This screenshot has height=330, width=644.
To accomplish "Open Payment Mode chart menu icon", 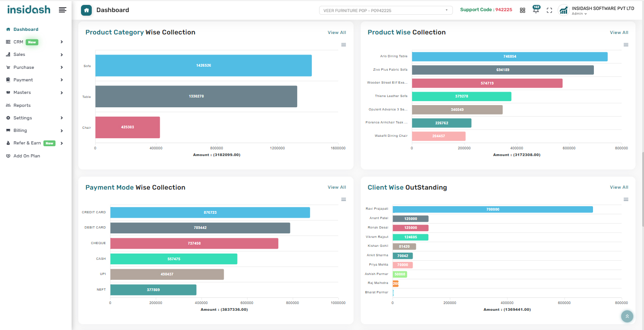I will pos(344,199).
